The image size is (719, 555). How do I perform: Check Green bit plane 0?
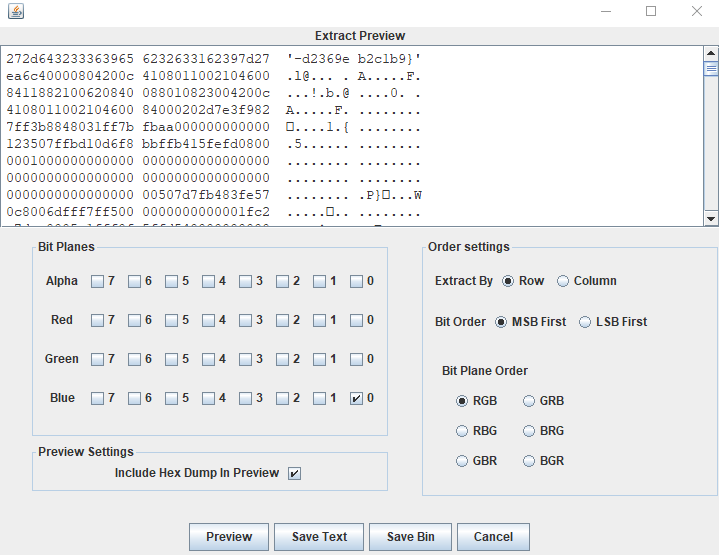[356, 359]
